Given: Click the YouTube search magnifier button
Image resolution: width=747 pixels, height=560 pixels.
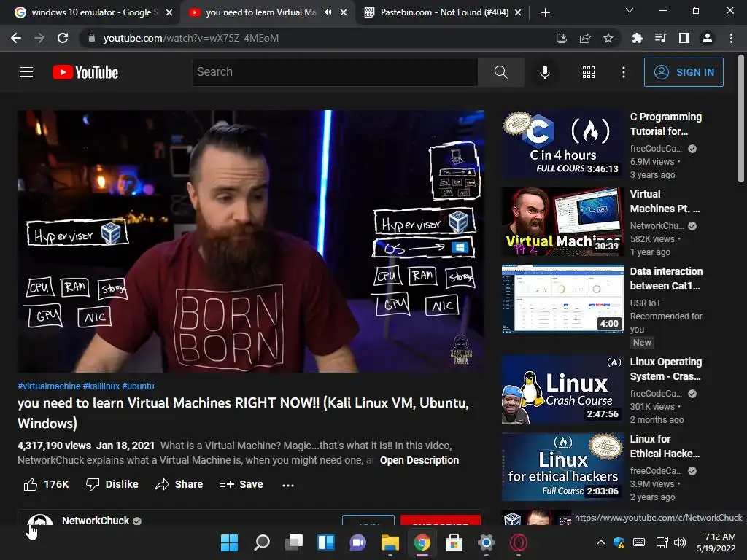Looking at the screenshot, I should coord(500,72).
